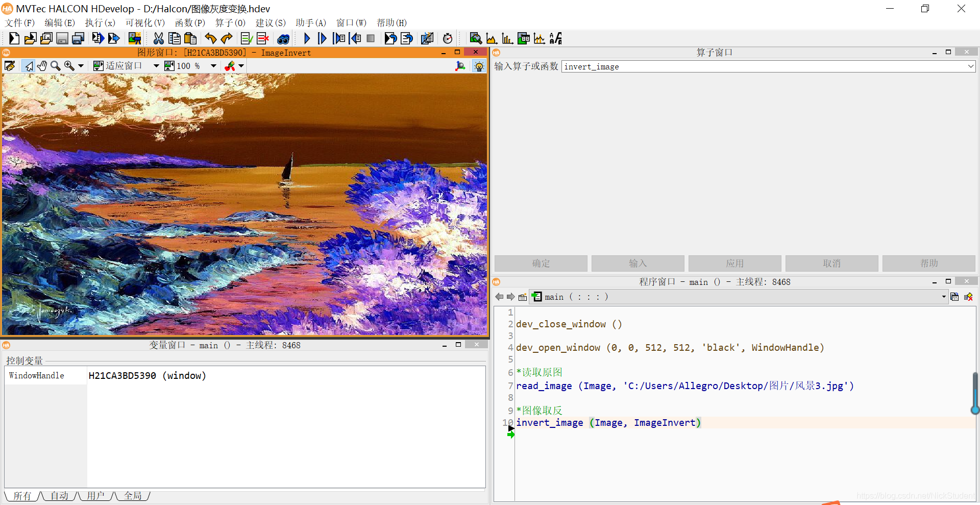Deactivate selected lines with red X icon
980x505 pixels.
263,38
